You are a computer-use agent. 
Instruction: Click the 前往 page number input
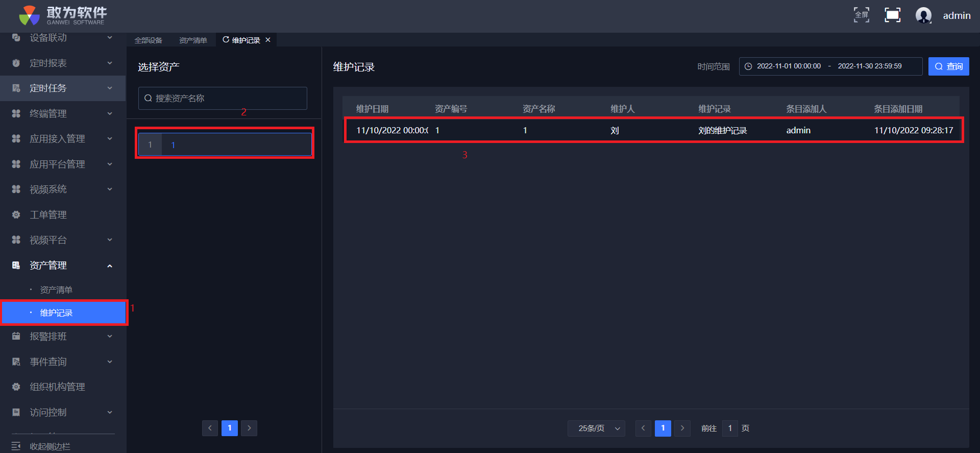pos(730,428)
